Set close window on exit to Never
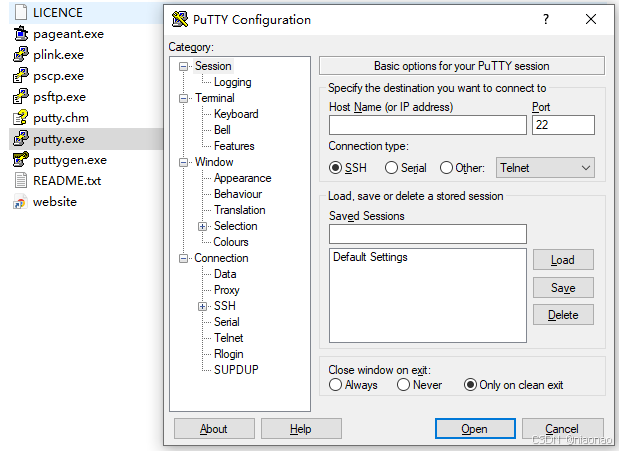The image size is (619, 451). coord(403,385)
